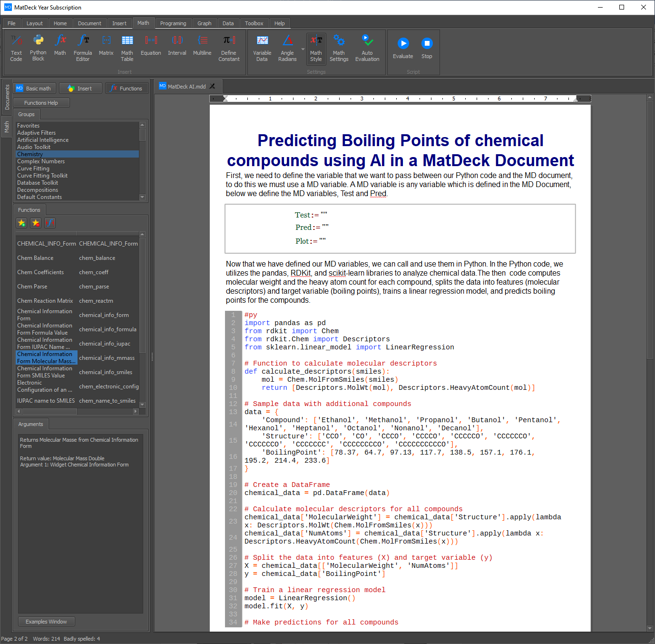This screenshot has width=655, height=644.
Task: Select the Basic math panel button
Action: pos(35,89)
